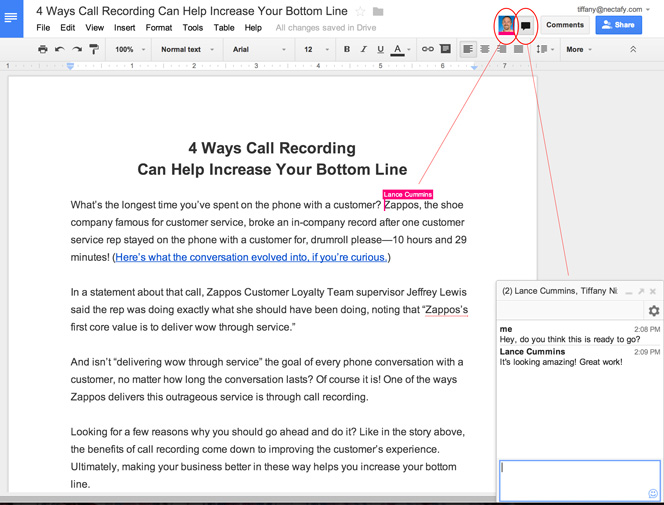Close the chat panel

pyautogui.click(x=653, y=291)
